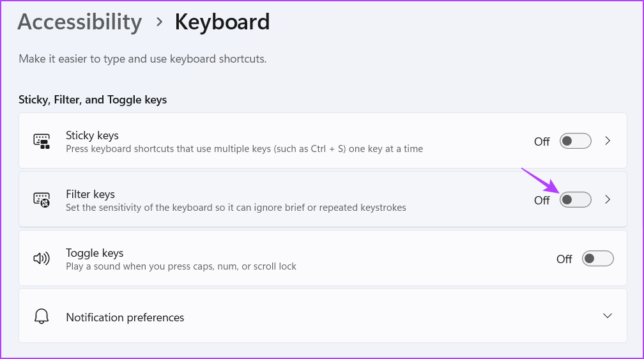Select the Filter keys label
This screenshot has height=359, width=644.
[x=90, y=194]
